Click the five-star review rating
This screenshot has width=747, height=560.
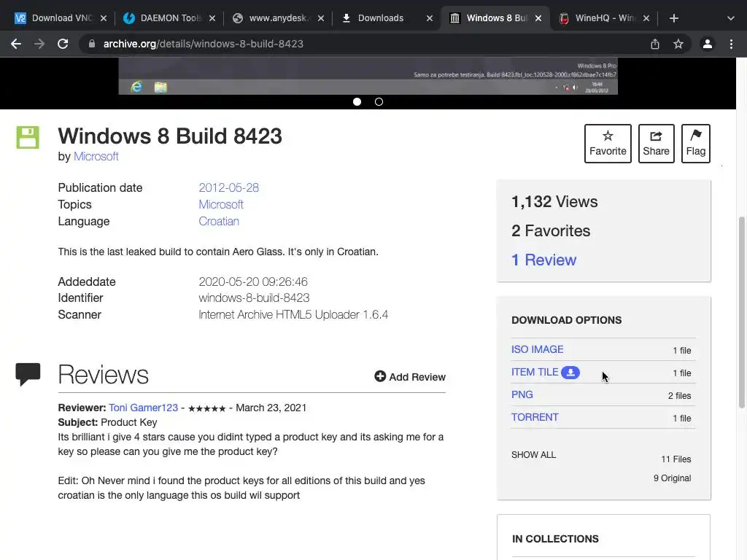click(206, 408)
